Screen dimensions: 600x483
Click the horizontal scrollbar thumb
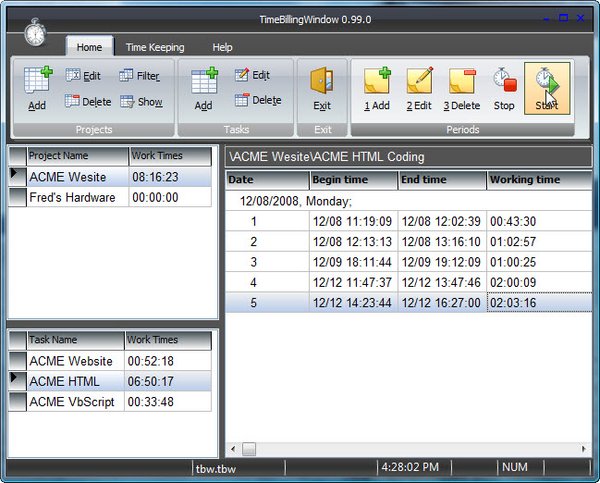249,449
